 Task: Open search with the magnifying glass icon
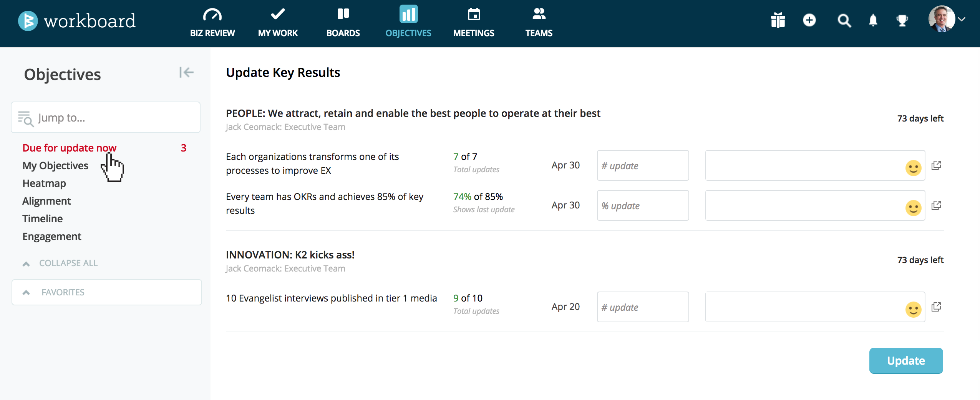click(x=844, y=20)
